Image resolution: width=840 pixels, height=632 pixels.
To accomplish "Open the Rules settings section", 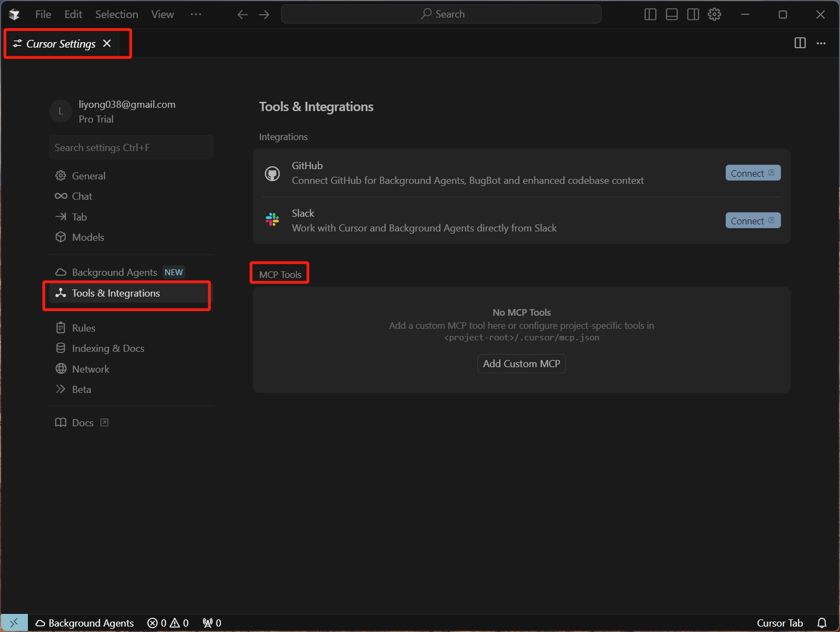I will click(84, 328).
